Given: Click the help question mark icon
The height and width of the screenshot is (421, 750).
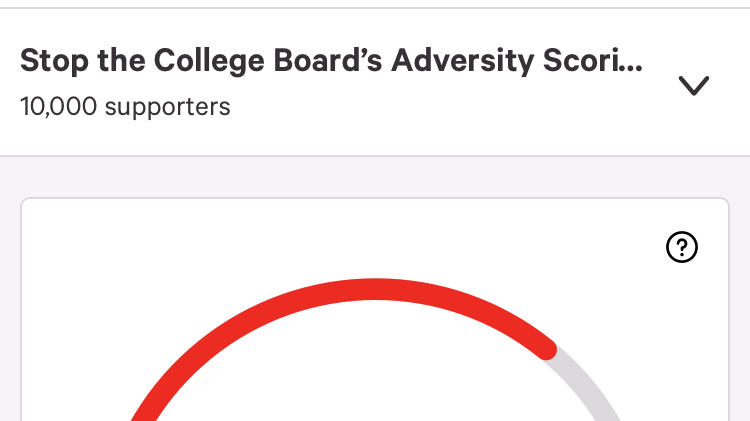Looking at the screenshot, I should (x=682, y=248).
